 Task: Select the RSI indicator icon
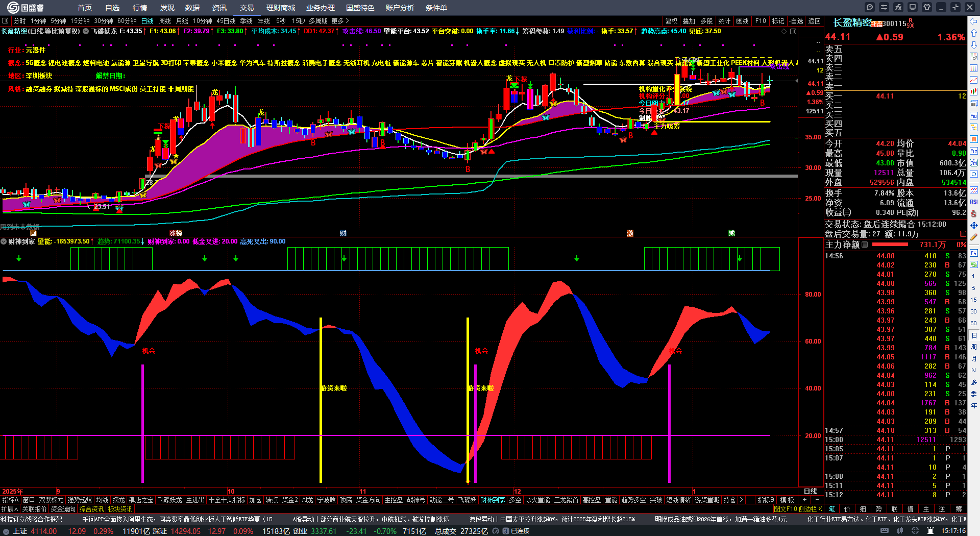(x=974, y=202)
